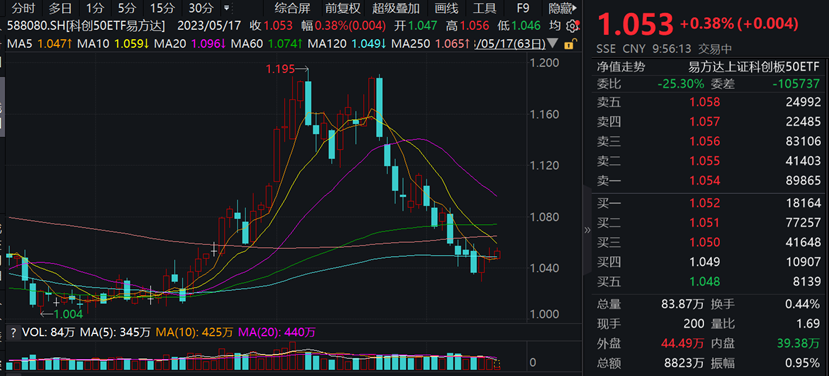Viewport: 829px width, 376px height.
Task: Click 内盘 value 39.38万
Action: (x=798, y=344)
